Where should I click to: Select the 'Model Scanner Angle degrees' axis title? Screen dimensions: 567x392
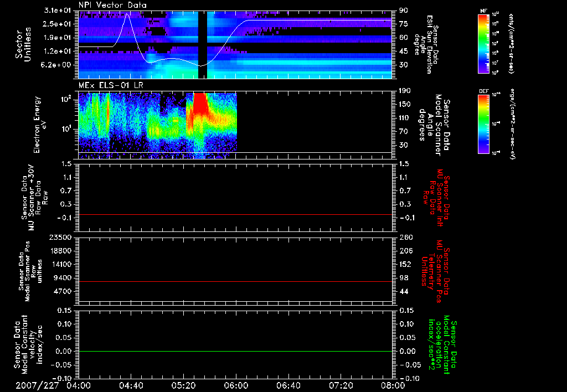coord(434,125)
